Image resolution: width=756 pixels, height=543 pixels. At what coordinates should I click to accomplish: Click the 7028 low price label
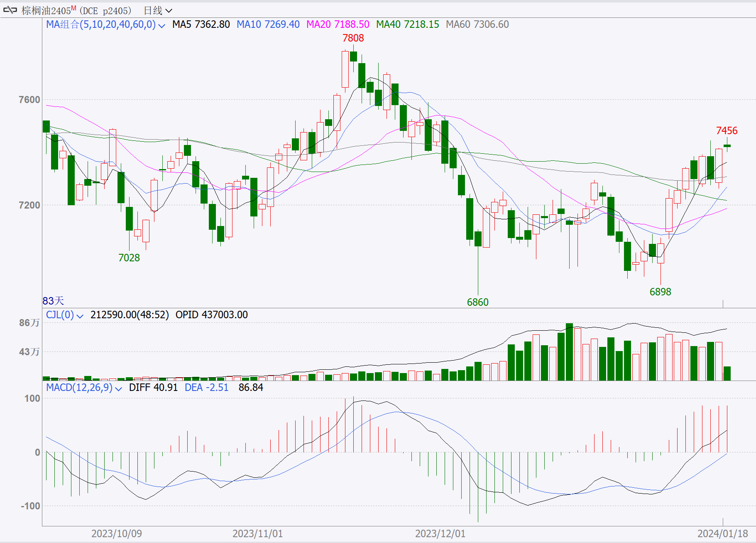pyautogui.click(x=129, y=258)
